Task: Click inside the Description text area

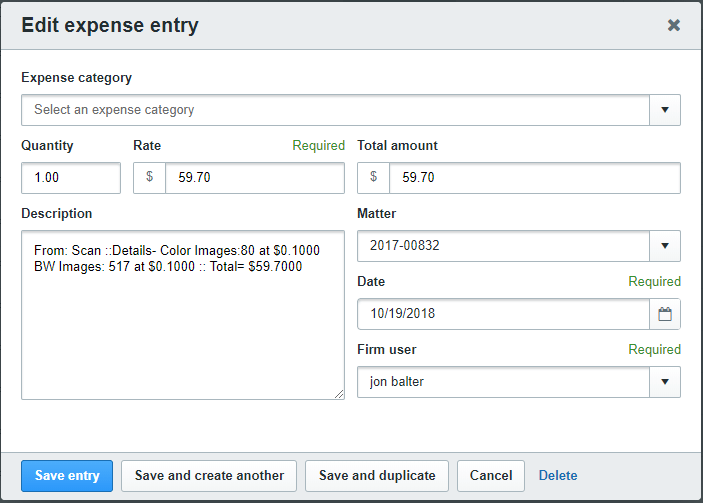Action: click(183, 315)
